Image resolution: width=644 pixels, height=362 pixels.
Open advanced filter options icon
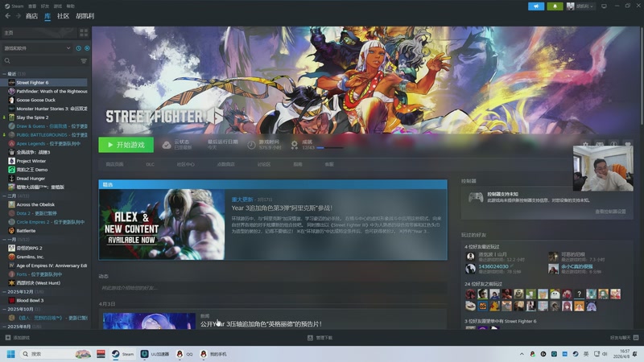84,61
